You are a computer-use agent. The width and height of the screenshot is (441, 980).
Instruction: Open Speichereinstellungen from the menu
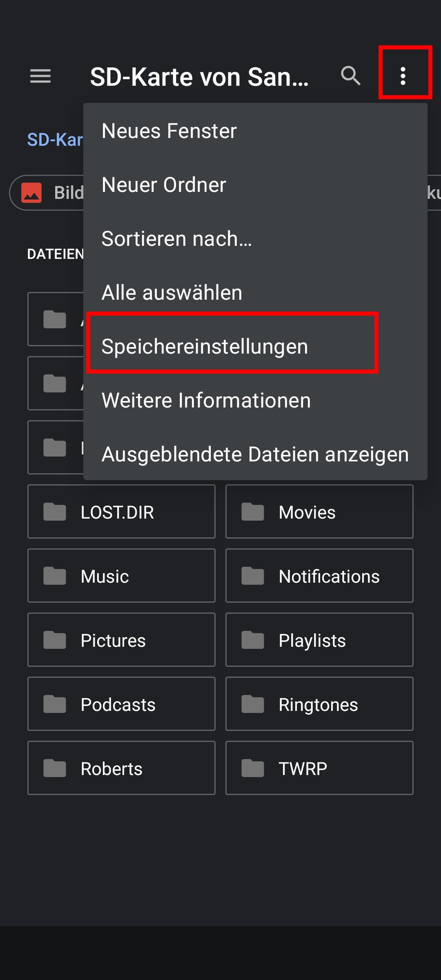(x=206, y=346)
